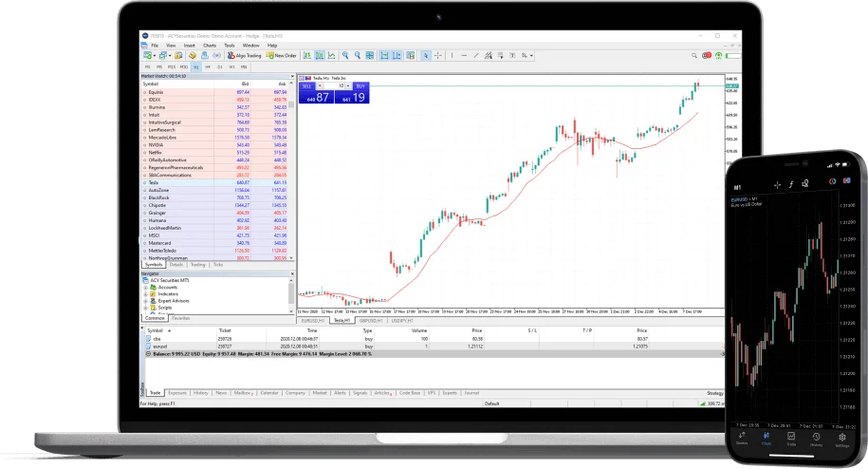868x469 pixels.
Task: Tap the Trade icon on phone app
Action: (791, 440)
